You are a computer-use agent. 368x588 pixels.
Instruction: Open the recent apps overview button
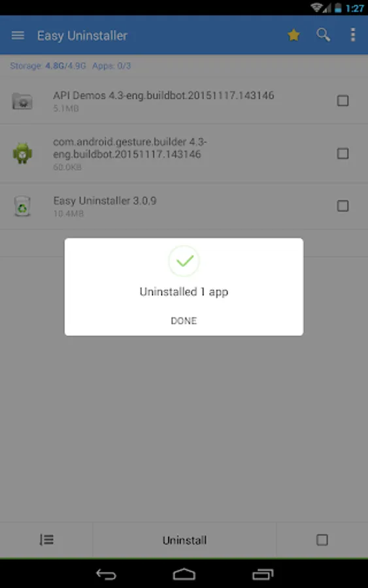pyautogui.click(x=263, y=574)
